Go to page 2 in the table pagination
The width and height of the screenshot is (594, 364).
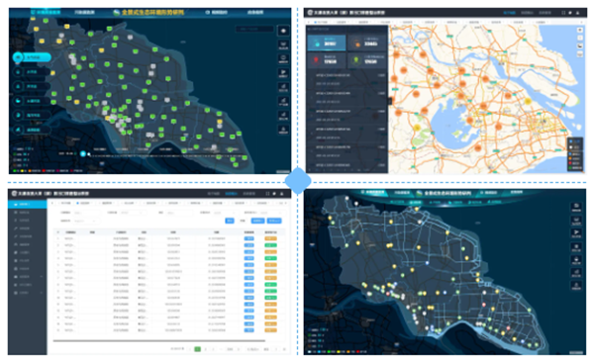click(x=205, y=349)
